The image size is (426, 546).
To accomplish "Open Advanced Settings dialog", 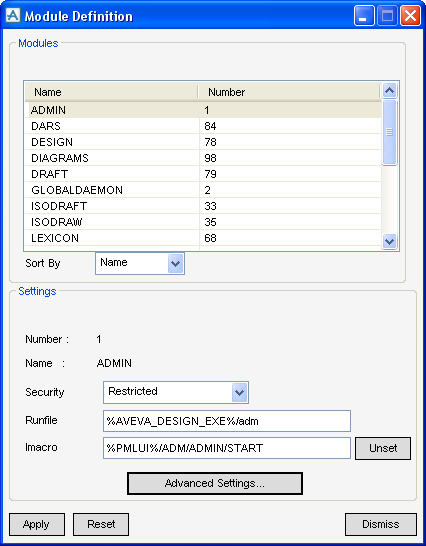I will click(x=215, y=483).
